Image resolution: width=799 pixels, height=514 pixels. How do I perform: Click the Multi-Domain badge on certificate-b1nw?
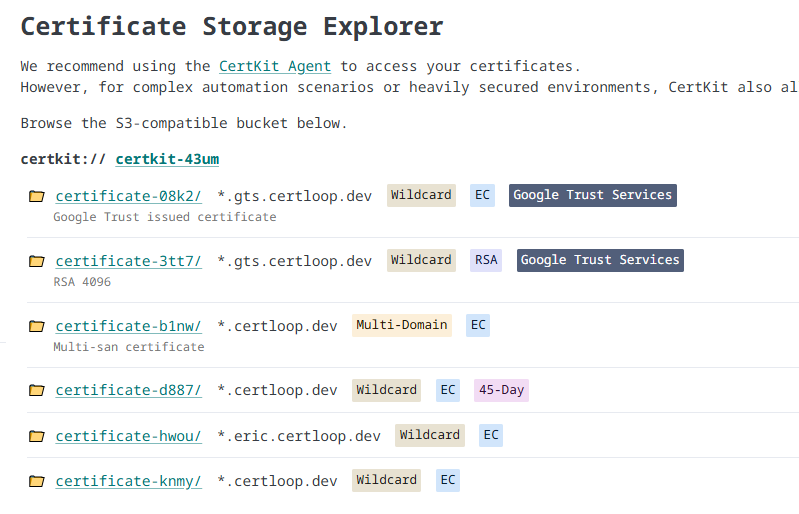click(x=402, y=325)
